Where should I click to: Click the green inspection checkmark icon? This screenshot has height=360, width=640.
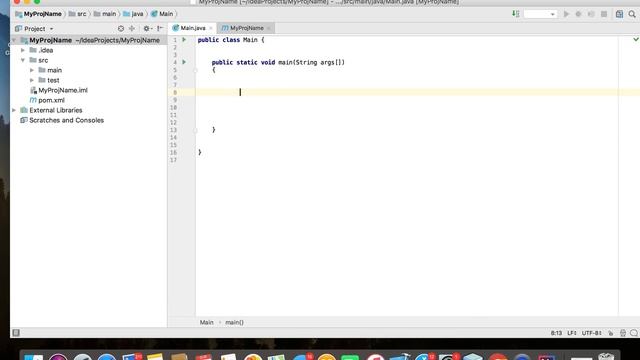[636, 40]
